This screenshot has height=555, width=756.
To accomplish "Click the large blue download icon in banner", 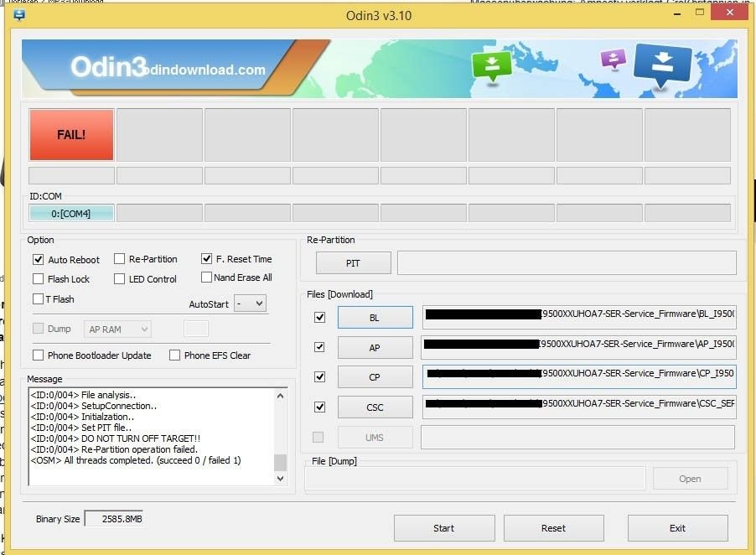I will pyautogui.click(x=664, y=65).
